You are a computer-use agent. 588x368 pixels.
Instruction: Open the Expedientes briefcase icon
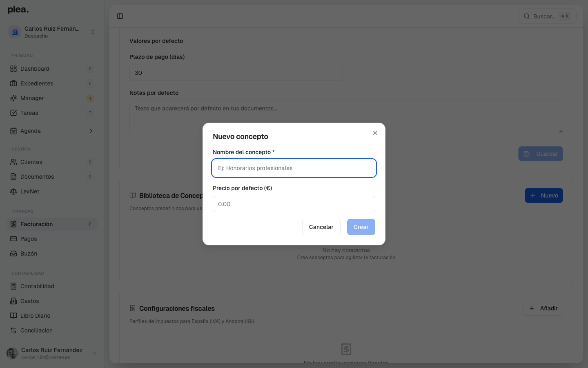pos(13,83)
